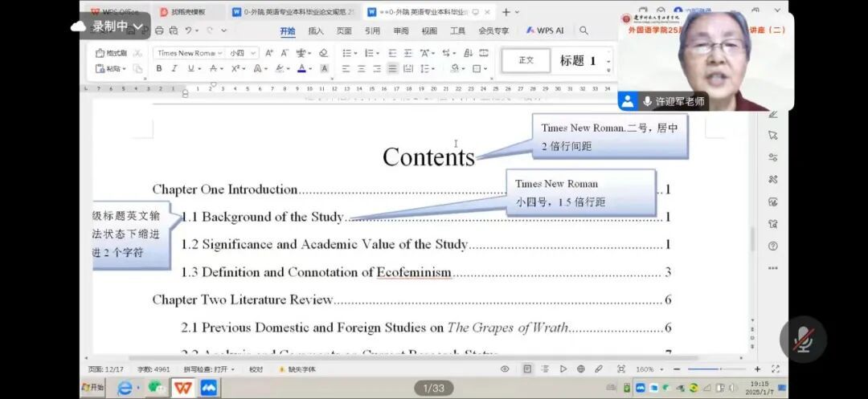868x399 pixels.
Task: Toggle bold formatting in the ribbon
Action: 159,69
